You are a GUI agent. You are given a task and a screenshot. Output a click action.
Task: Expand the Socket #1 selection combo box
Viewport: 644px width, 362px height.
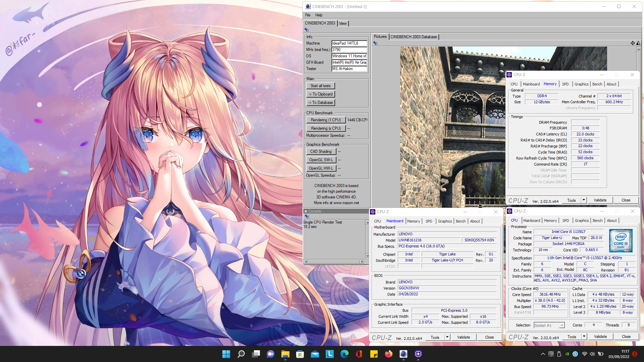[x=562, y=325]
